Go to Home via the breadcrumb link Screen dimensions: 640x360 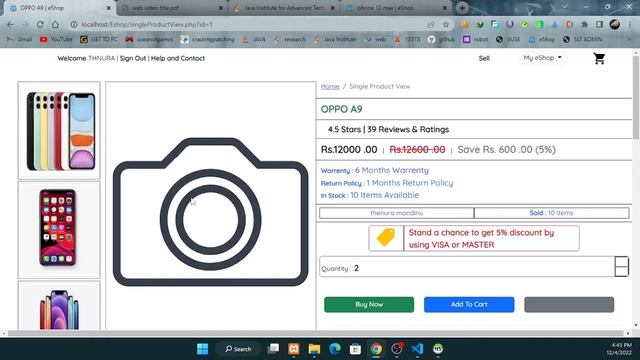click(x=330, y=87)
